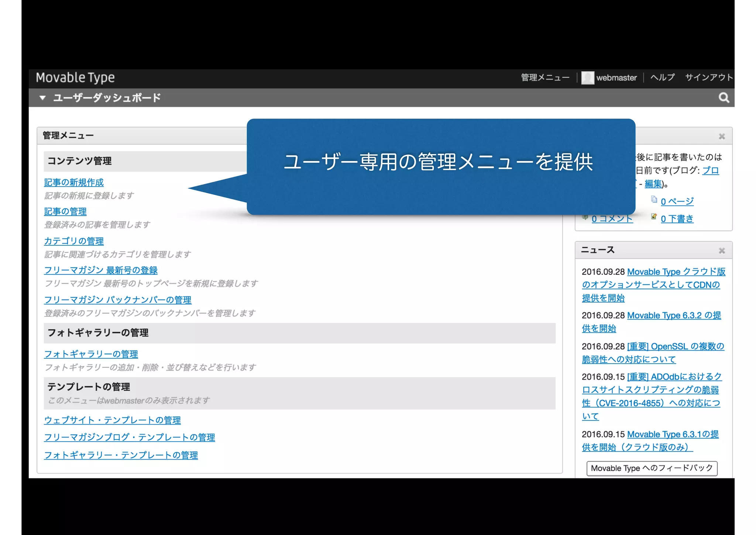Viewport: 756px width, 535px height.
Task: Close the ニュース widget
Action: (x=722, y=251)
